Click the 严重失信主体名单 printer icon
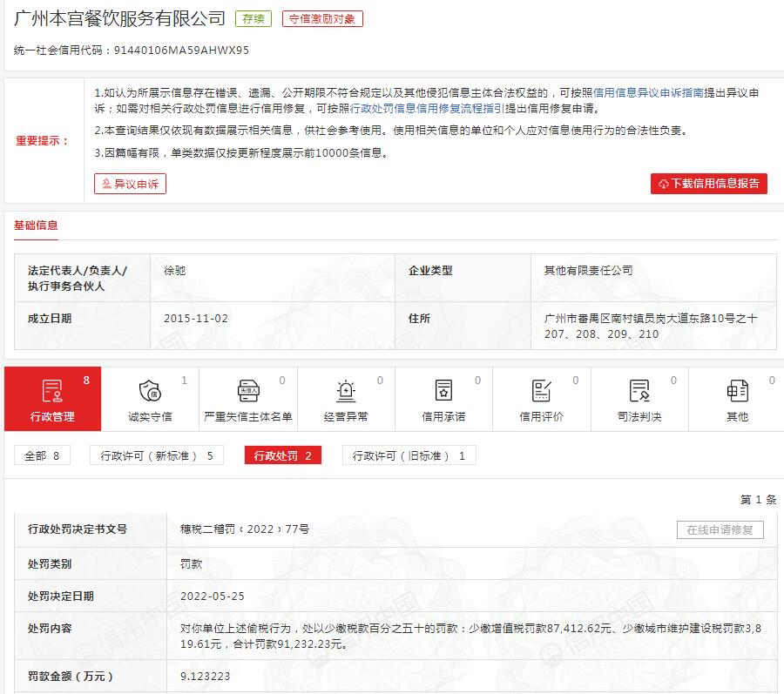Image resolution: width=784 pixels, height=694 pixels. [x=248, y=391]
